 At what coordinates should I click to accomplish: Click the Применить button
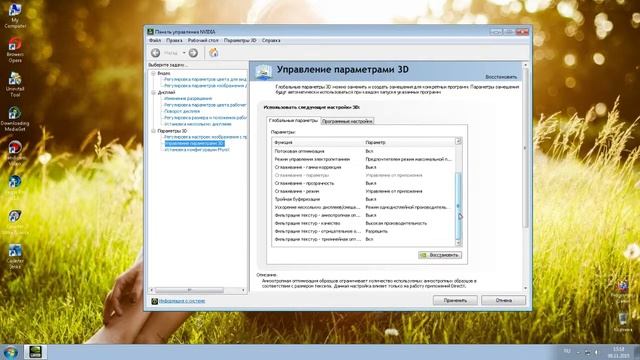point(455,300)
